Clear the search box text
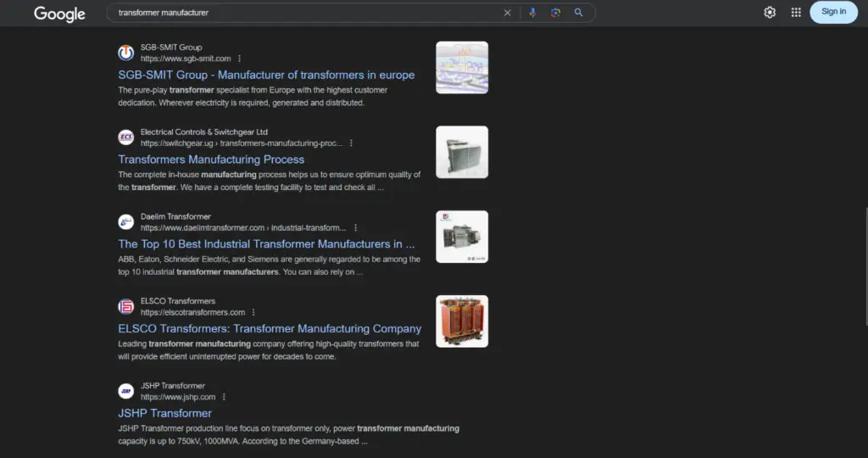This screenshot has height=458, width=868. point(508,13)
